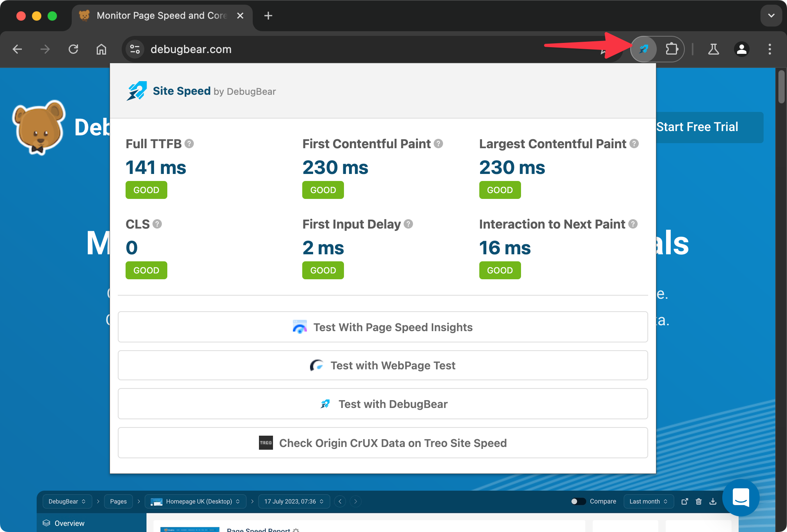Click the DebugBear bear mascot logo
Viewport: 787px width, 532px height.
38,127
